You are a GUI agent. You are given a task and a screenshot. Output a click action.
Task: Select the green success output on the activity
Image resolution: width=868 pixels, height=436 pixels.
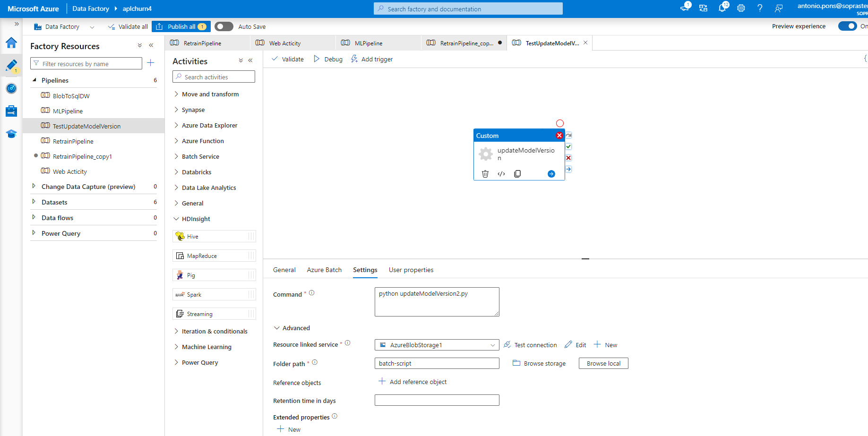(x=568, y=146)
